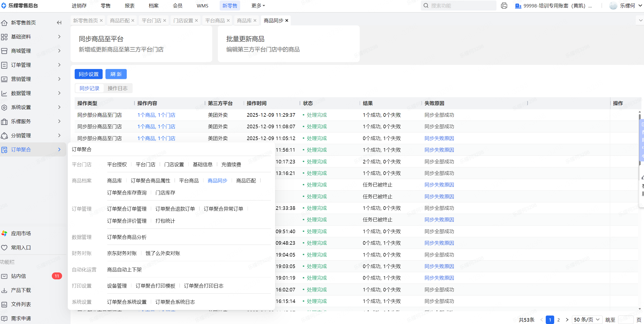This screenshot has width=644, height=324.
Task: Open the 更多 dropdown in top navigation
Action: (258, 6)
